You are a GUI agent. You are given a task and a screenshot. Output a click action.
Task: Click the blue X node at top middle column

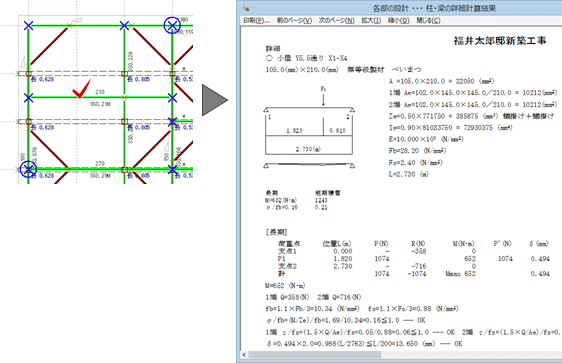tap(124, 25)
